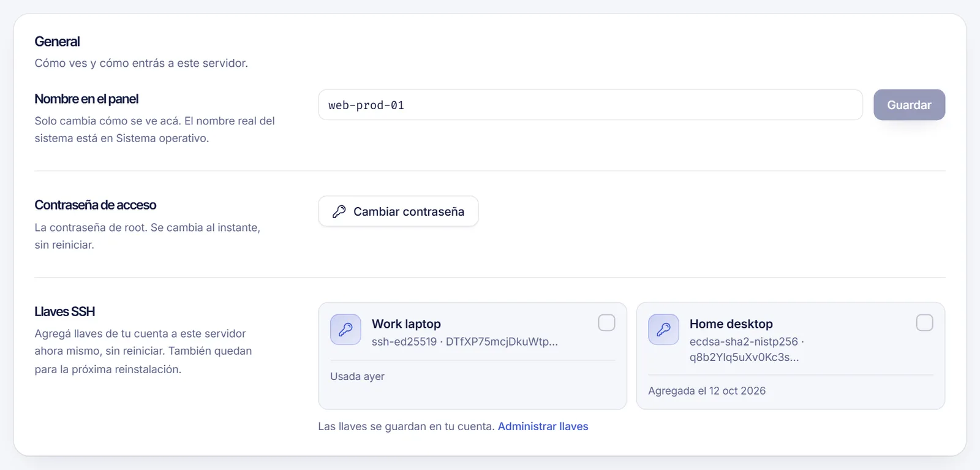Follow the Administrar llaves link

[543, 426]
